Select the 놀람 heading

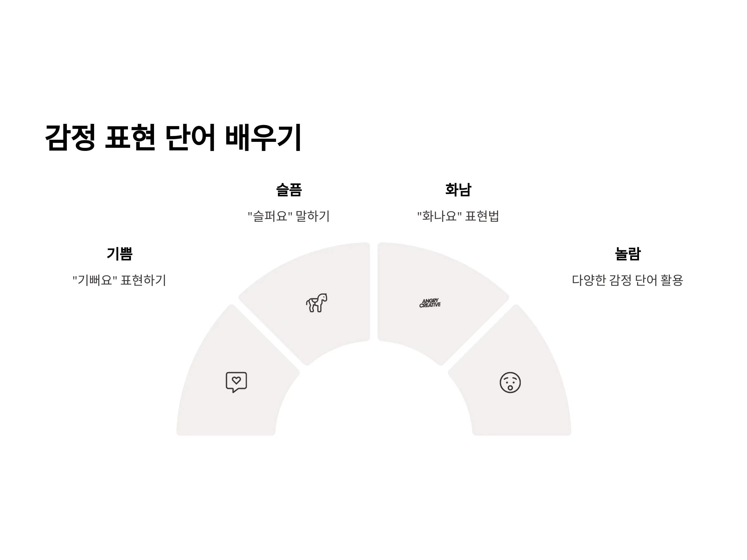tap(628, 254)
